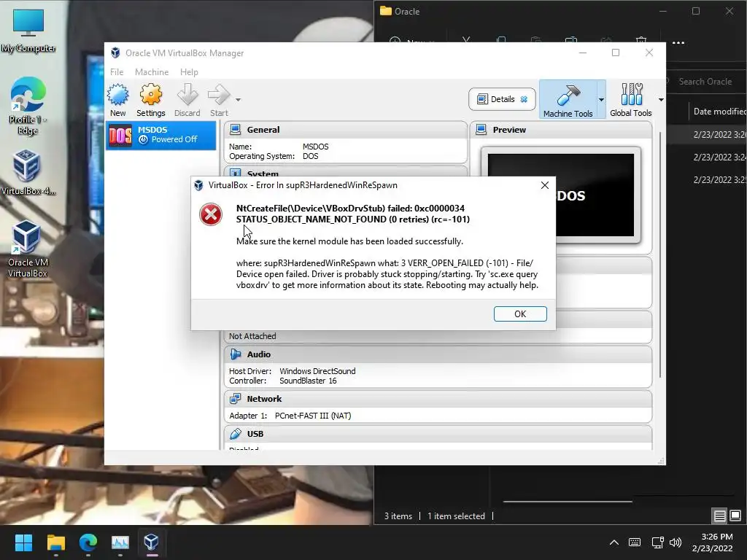Viewport: 747px width, 560px height.
Task: Switch Explorer to details view icon
Action: 719,516
